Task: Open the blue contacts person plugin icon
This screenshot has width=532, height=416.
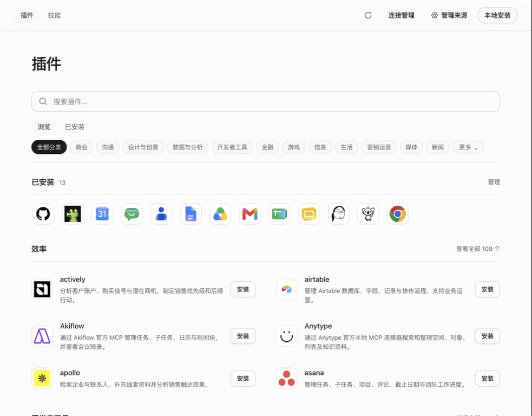Action: click(161, 214)
